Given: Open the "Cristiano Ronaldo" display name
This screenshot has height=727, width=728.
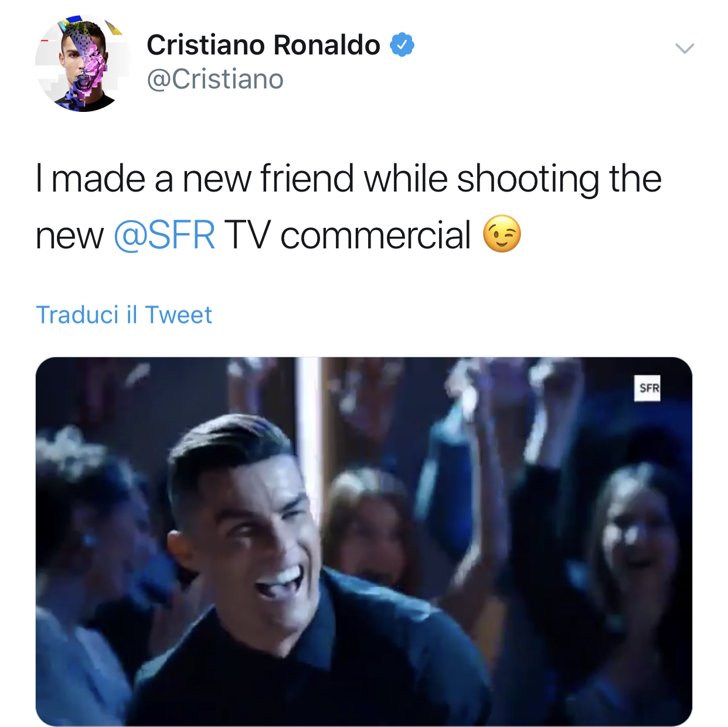Looking at the screenshot, I should pyautogui.click(x=263, y=45).
